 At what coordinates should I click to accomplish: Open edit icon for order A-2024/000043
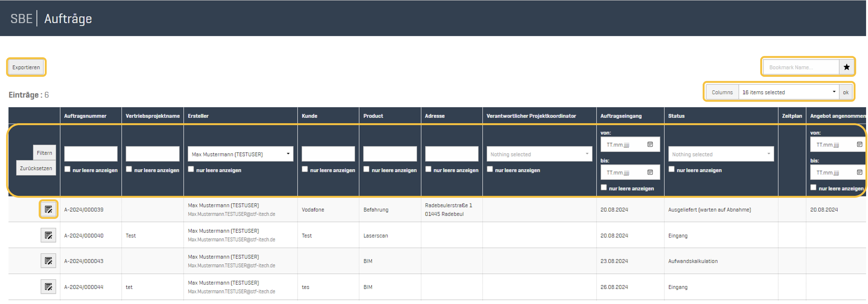48,261
